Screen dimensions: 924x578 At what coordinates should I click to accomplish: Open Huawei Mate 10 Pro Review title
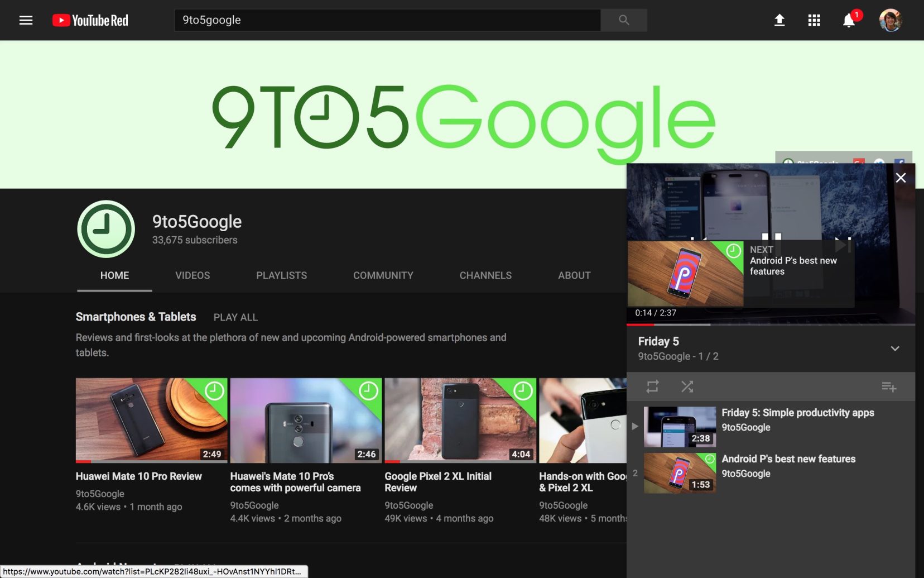click(139, 476)
